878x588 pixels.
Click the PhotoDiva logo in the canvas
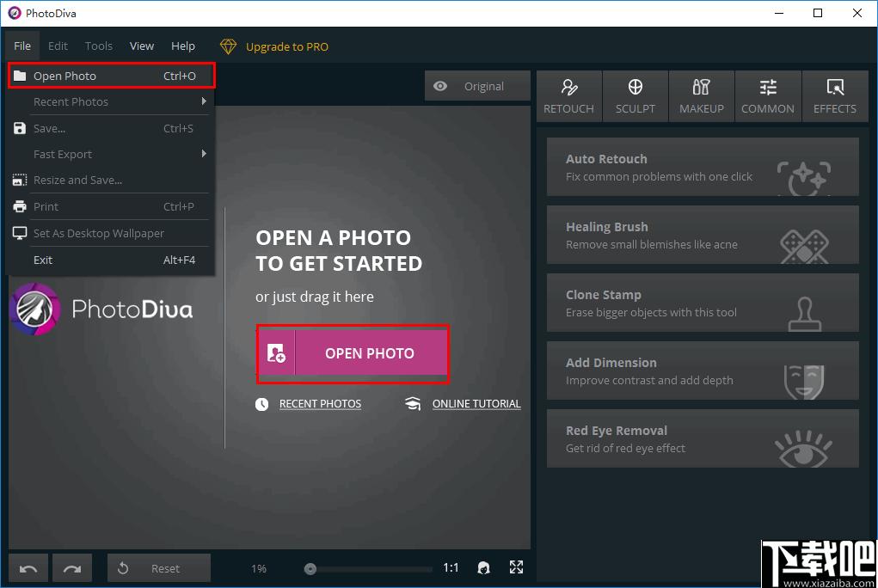(x=101, y=309)
